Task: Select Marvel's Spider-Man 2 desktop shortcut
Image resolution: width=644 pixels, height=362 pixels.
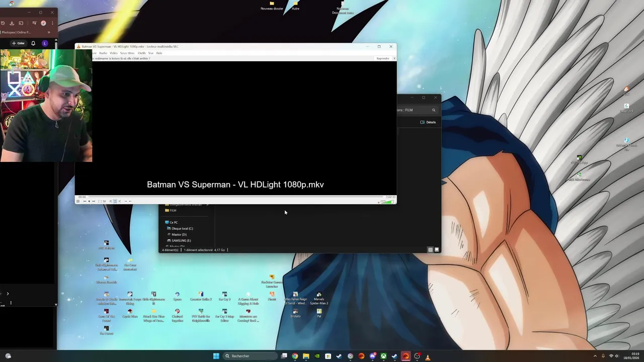Action: (x=319, y=299)
